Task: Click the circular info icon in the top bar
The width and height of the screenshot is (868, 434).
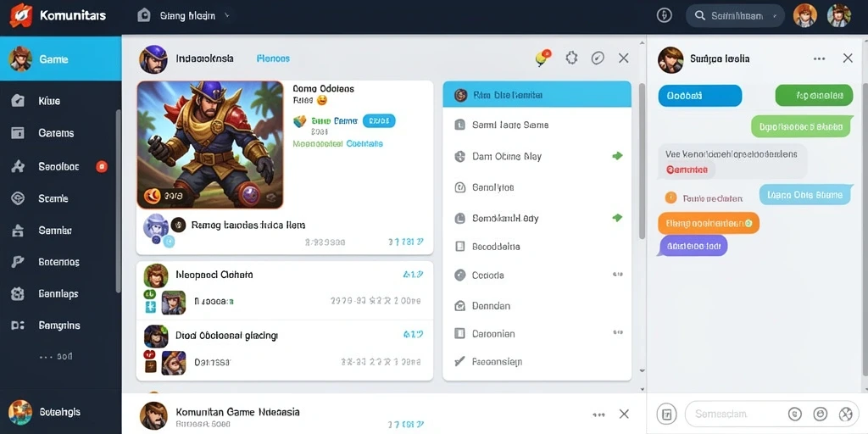Action: point(665,15)
